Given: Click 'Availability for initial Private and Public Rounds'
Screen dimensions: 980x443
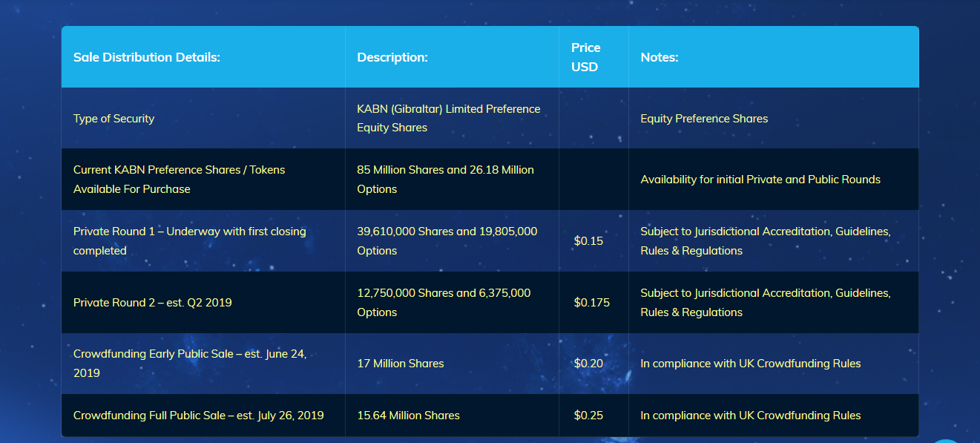Looking at the screenshot, I should [x=760, y=180].
